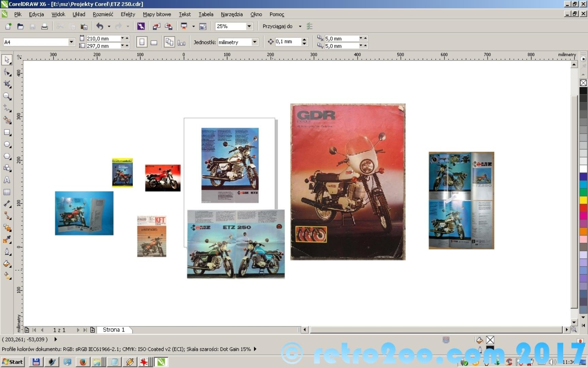This screenshot has width=588, height=368.
Task: Toggle portrait page orientation
Action: 142,42
